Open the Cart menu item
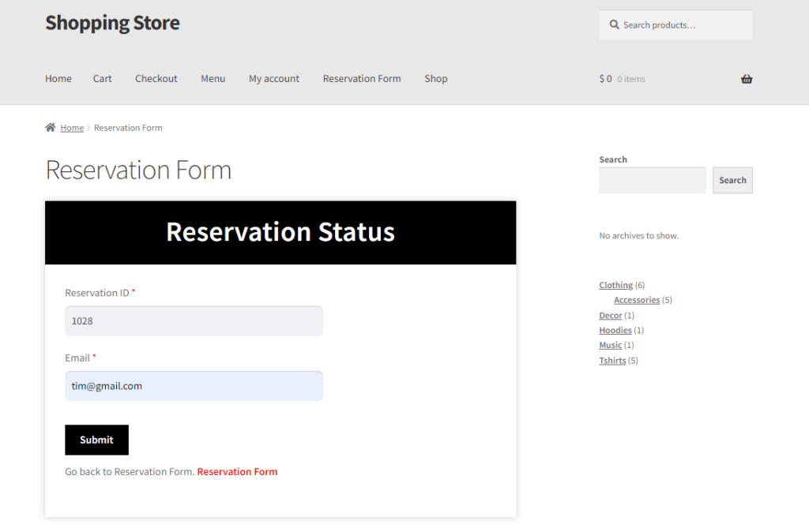The height and width of the screenshot is (532, 809). (x=102, y=79)
